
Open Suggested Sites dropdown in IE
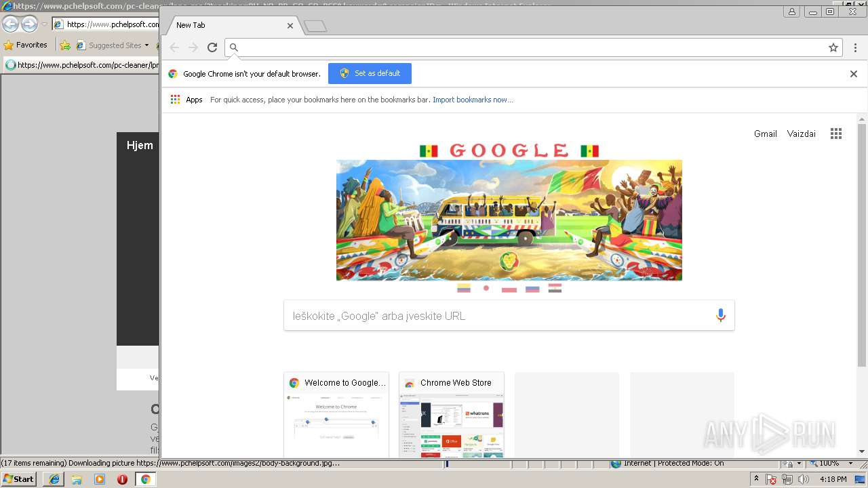tap(113, 45)
